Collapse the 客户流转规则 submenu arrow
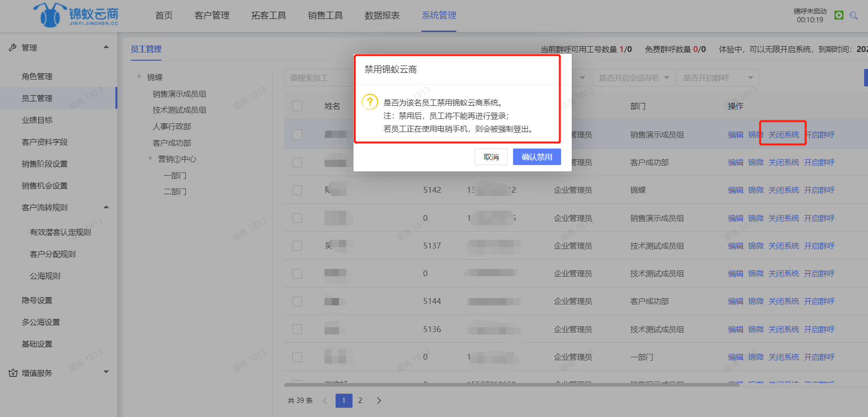The image size is (868, 417). (x=106, y=207)
